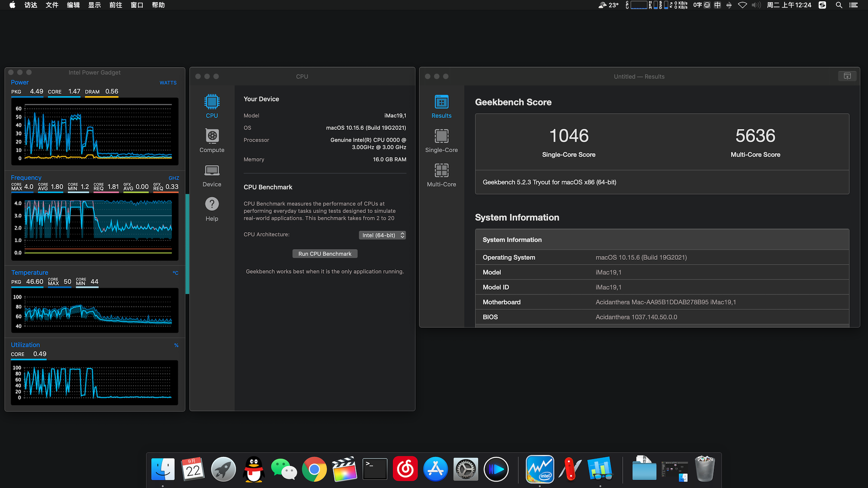Click the volume icon in menu bar

pos(756,5)
